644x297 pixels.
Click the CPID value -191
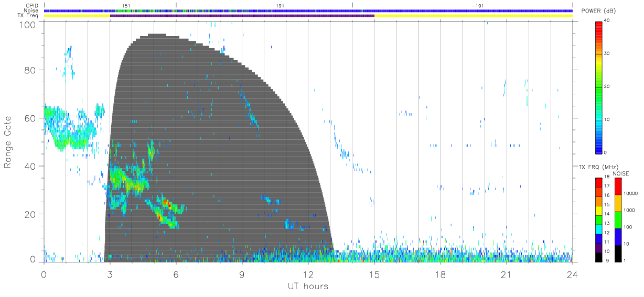[477, 5]
